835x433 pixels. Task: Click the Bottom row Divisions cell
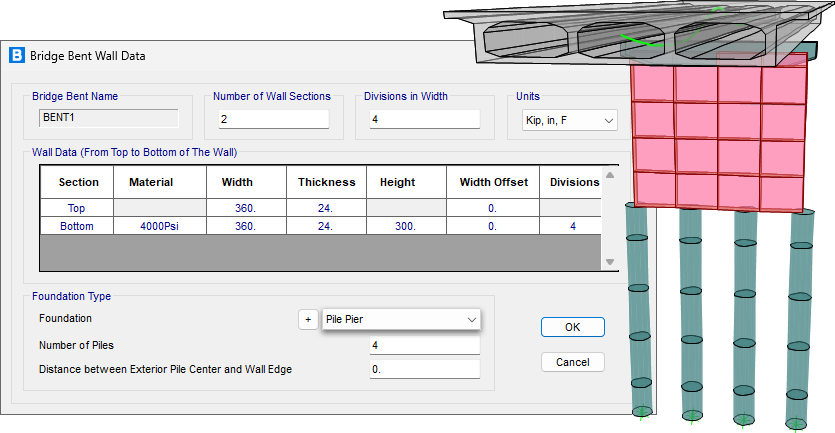572,227
